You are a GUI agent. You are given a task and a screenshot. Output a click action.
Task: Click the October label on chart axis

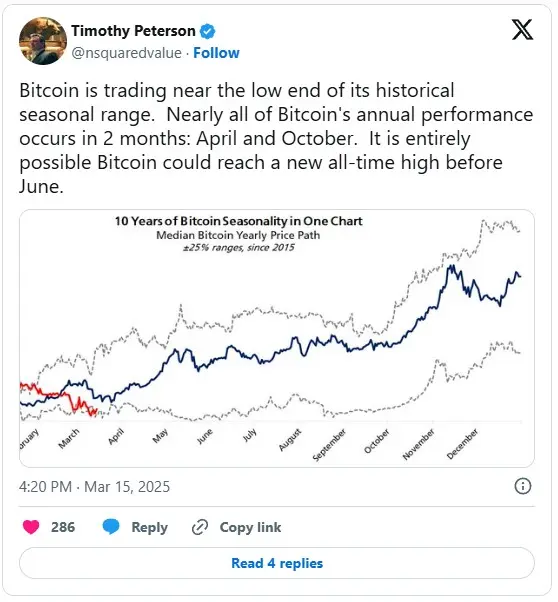tap(377, 441)
